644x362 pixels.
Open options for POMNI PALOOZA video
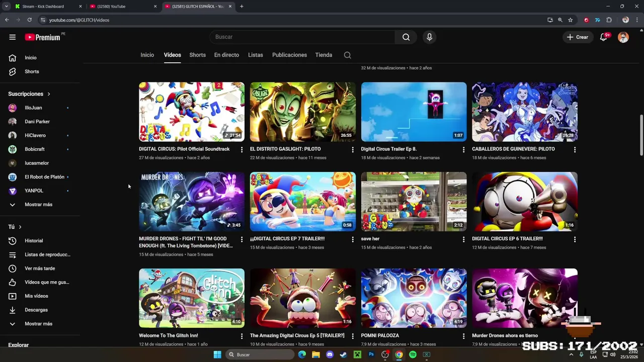[x=463, y=336]
